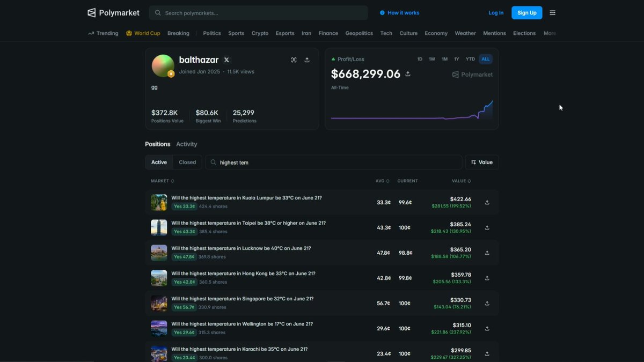The width and height of the screenshot is (644, 362).
Task: Click the QR scan icon in profile card
Action: (294, 60)
